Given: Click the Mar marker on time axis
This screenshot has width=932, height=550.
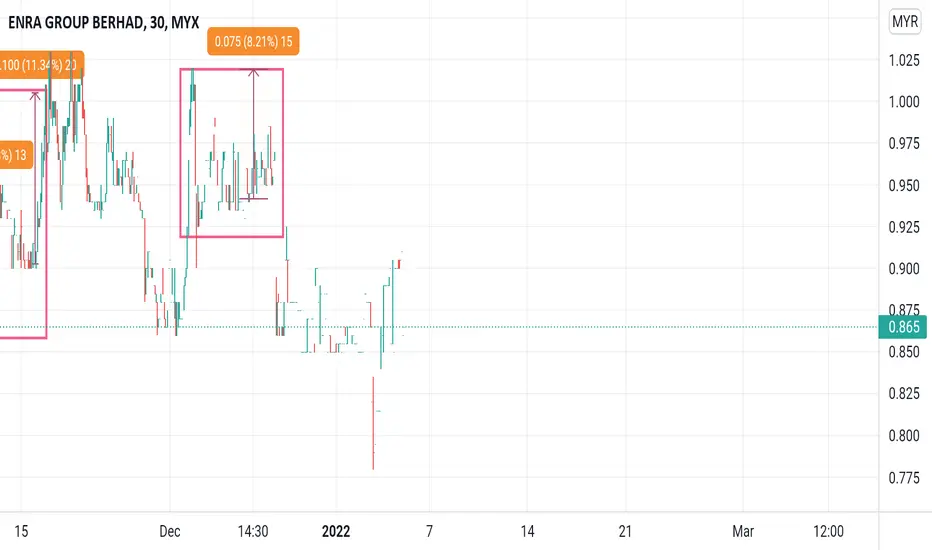Looking at the screenshot, I should 742,531.
